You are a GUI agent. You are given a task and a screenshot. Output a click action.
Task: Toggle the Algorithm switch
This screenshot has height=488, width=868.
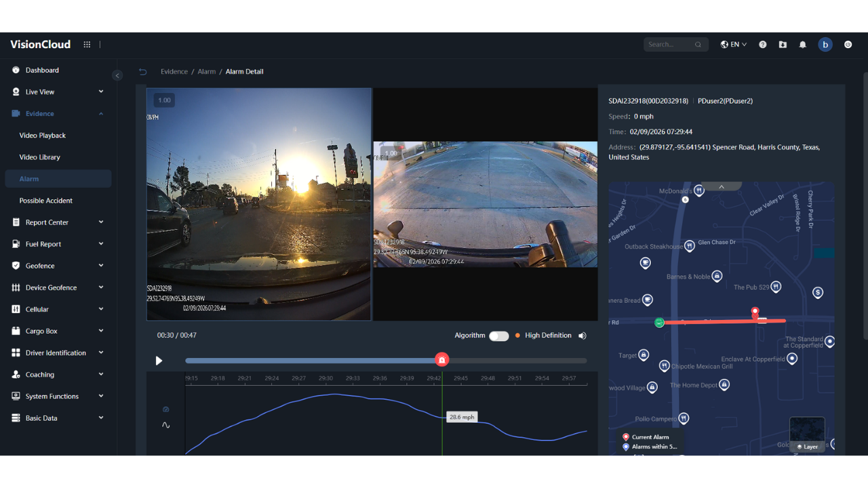point(498,336)
